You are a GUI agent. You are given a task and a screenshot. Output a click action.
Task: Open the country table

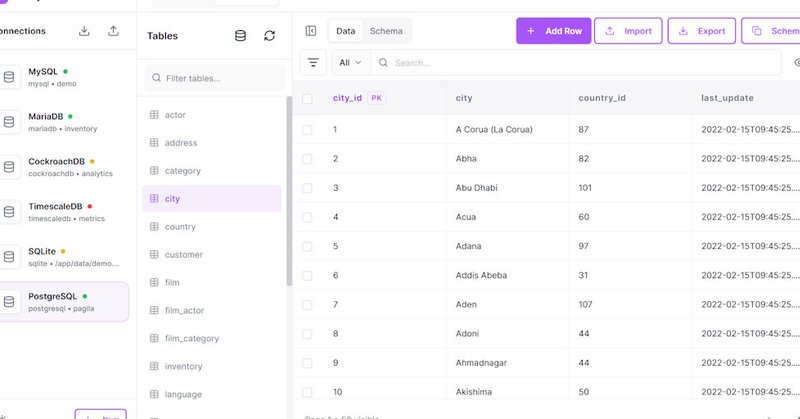click(x=212, y=227)
